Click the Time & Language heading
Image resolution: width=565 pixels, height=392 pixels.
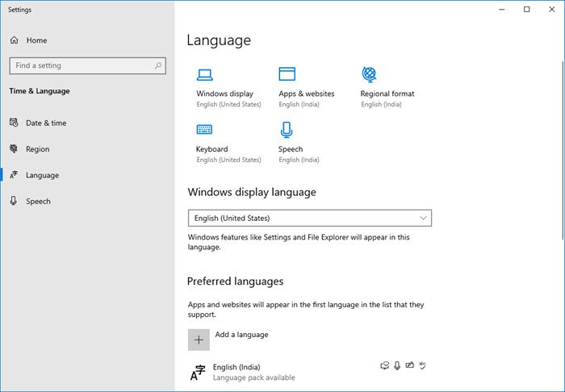[40, 91]
